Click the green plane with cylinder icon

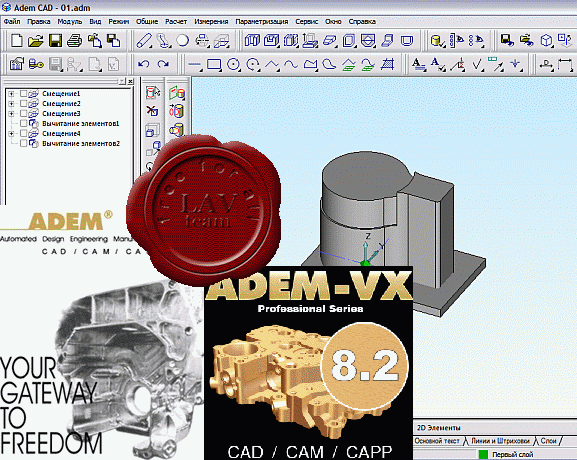[177, 93]
